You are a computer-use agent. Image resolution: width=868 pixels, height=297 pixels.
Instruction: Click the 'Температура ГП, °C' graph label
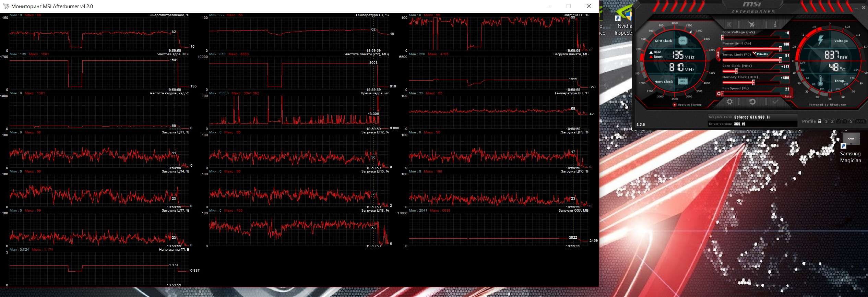tap(372, 15)
